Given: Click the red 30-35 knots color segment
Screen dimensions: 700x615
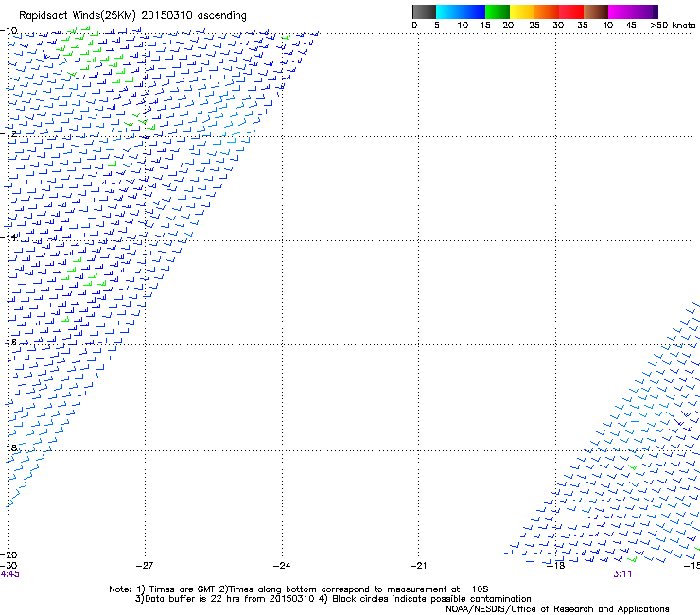Looking at the screenshot, I should 571,11.
